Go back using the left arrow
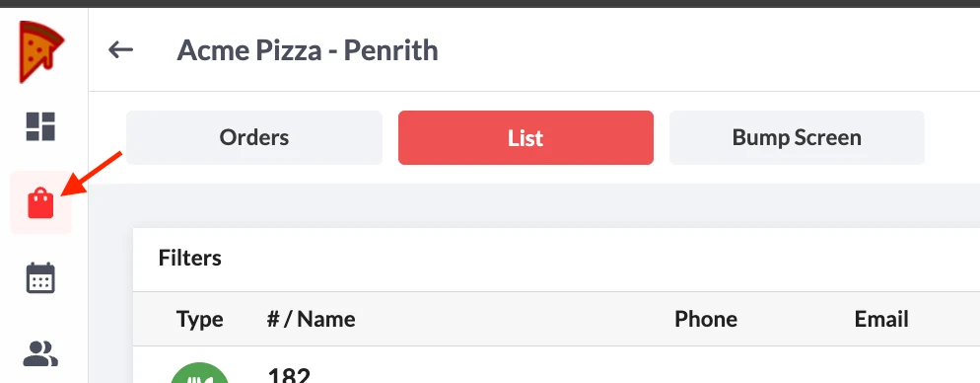The width and height of the screenshot is (980, 383). (x=120, y=49)
